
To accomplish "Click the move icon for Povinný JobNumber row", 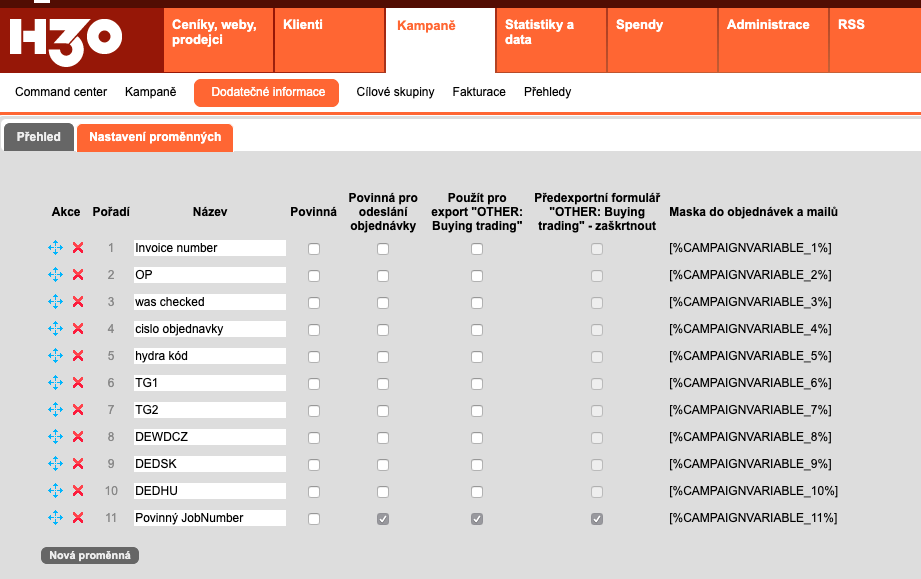I will 55,518.
